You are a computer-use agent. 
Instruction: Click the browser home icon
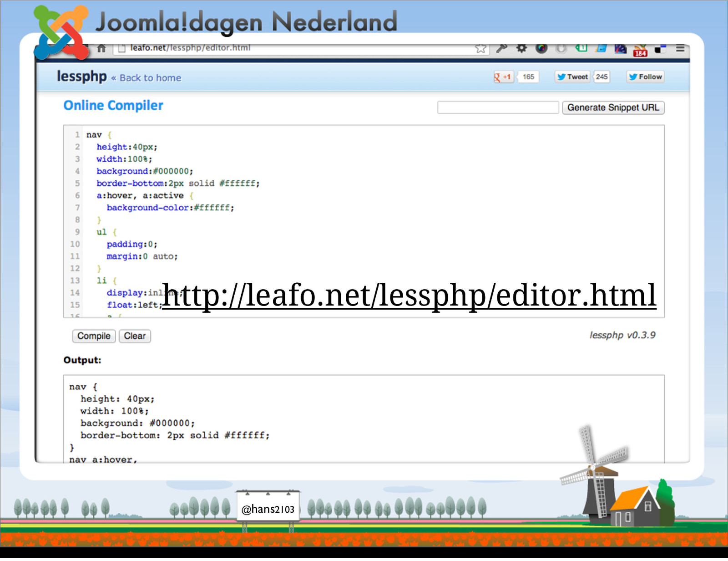(x=101, y=48)
